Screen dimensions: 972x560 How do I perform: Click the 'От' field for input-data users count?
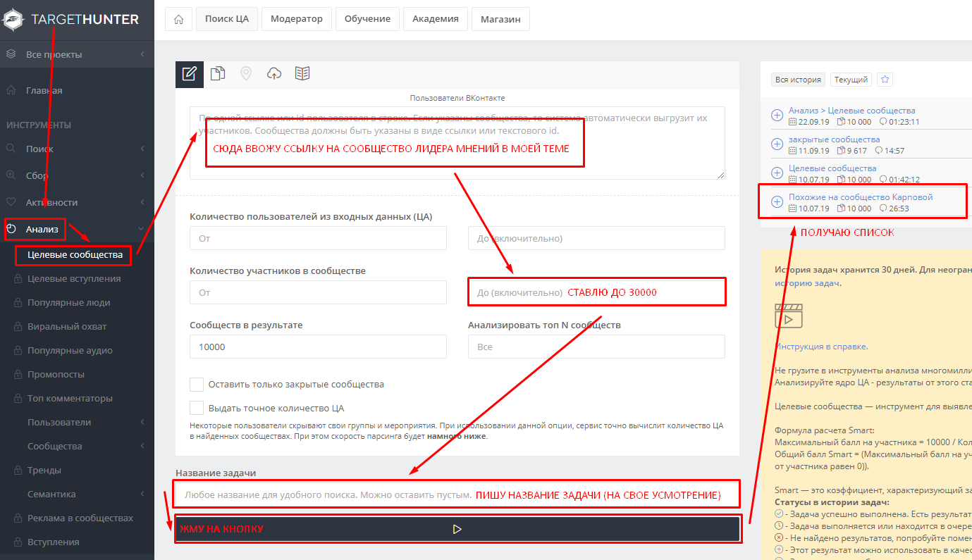click(318, 238)
